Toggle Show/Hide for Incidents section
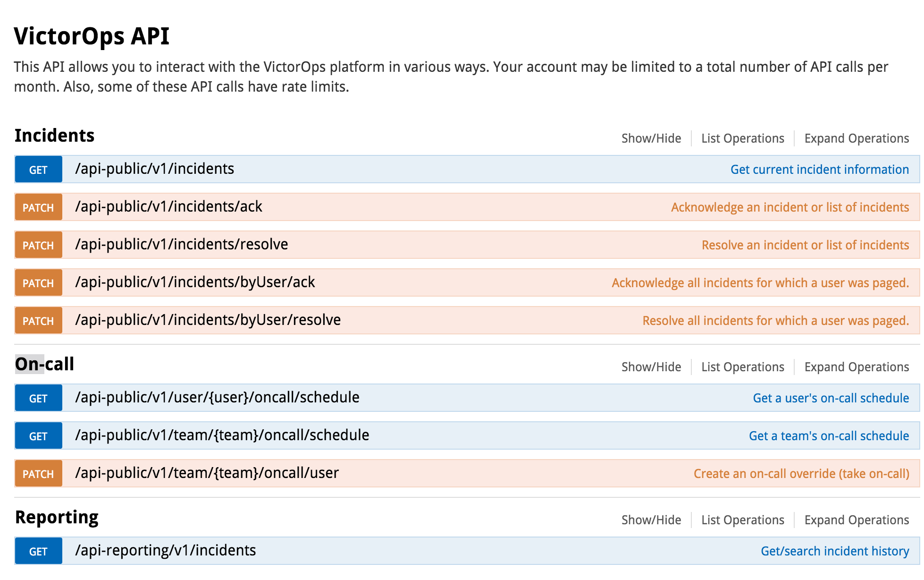 pos(651,138)
